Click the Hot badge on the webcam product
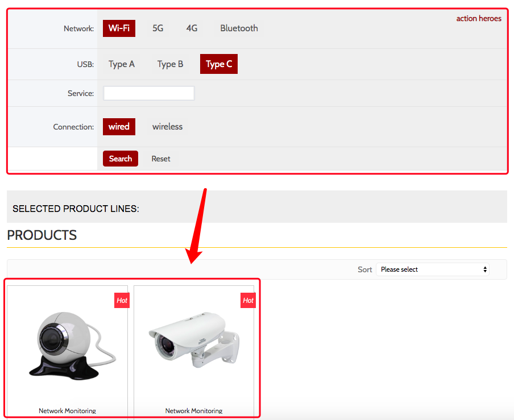 [x=122, y=301]
